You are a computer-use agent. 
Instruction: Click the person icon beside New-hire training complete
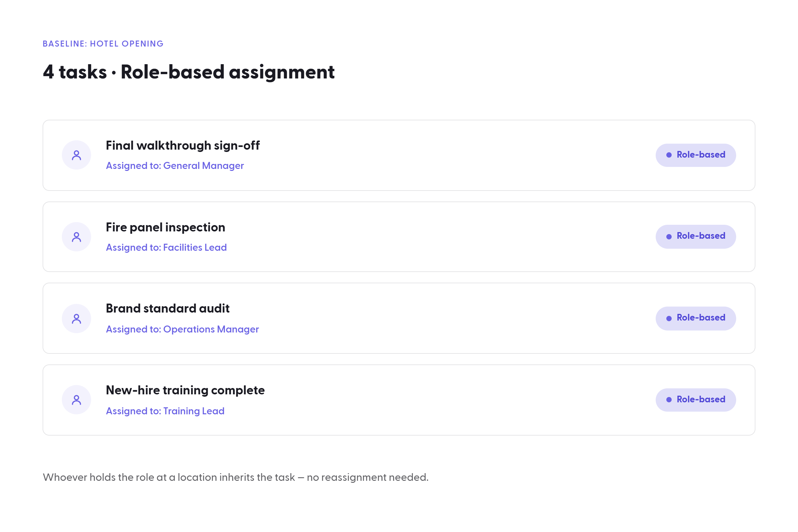click(76, 400)
